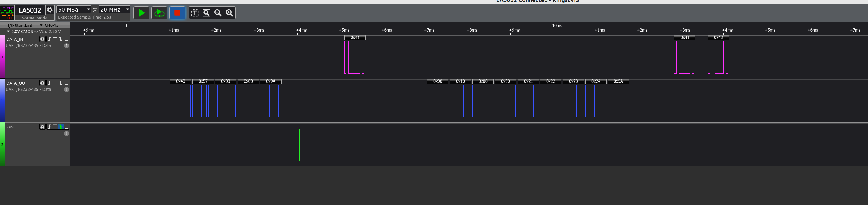Stop sampling with the red square button
The width and height of the screenshot is (868, 205).
pyautogui.click(x=177, y=13)
